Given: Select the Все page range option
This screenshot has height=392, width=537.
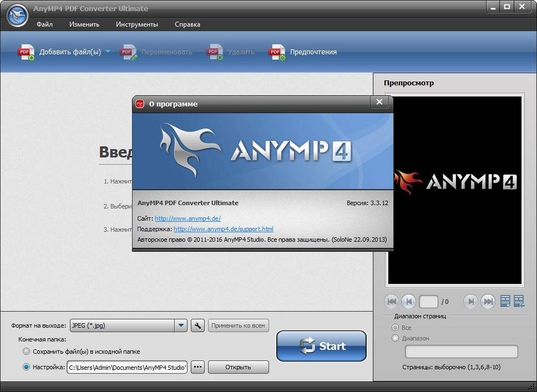Looking at the screenshot, I should pyautogui.click(x=395, y=327).
